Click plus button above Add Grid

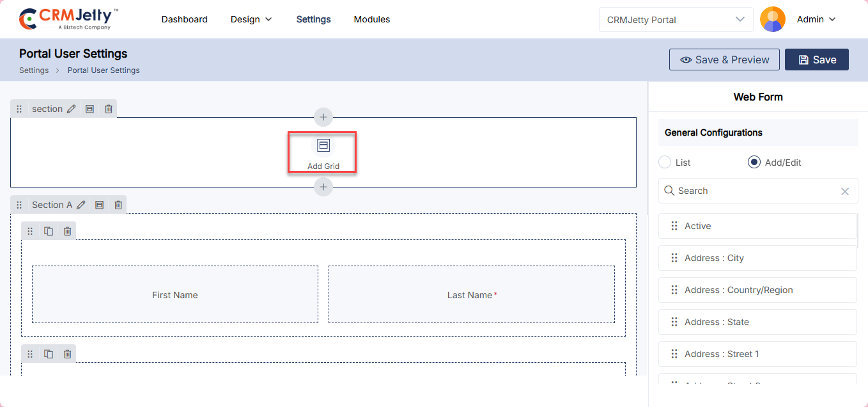click(323, 117)
